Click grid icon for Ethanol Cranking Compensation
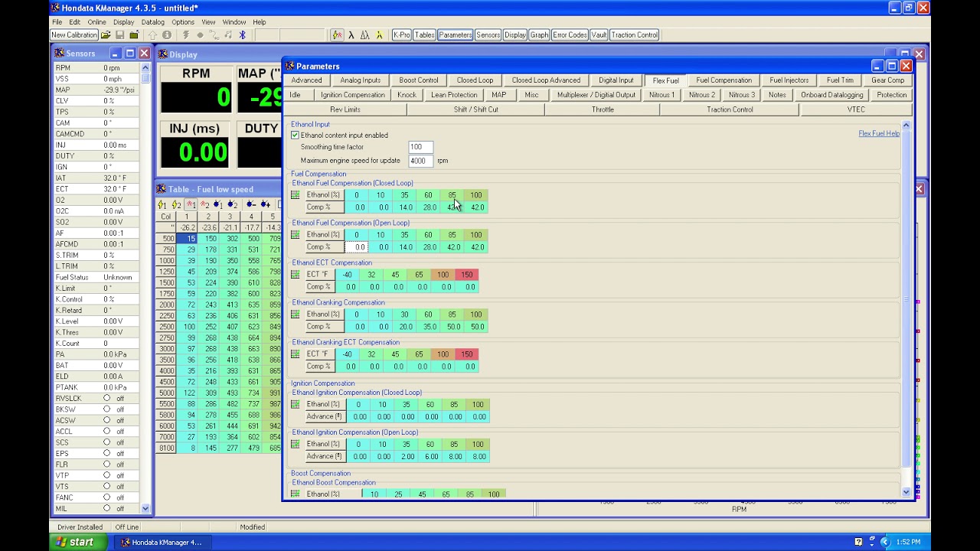This screenshot has width=980, height=551. (296, 315)
